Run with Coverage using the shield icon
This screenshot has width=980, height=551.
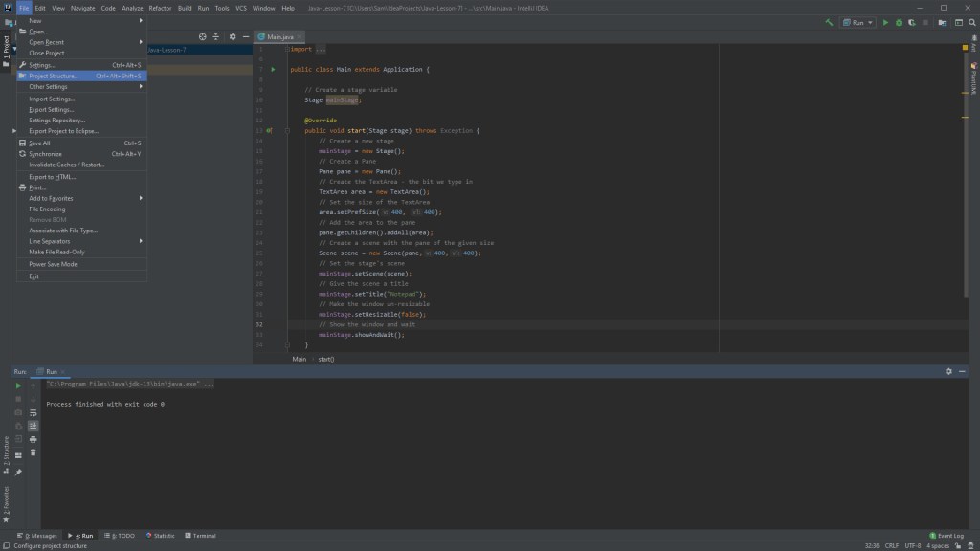point(910,22)
